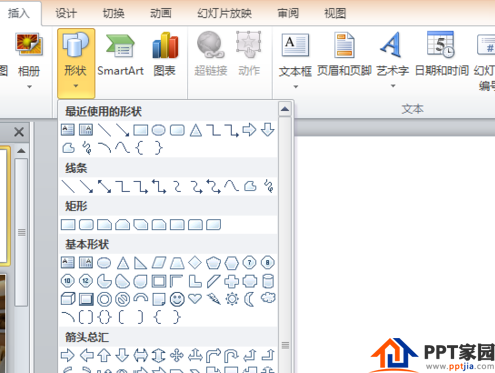Insert a 图表 chart
The image size is (495, 373).
point(165,55)
